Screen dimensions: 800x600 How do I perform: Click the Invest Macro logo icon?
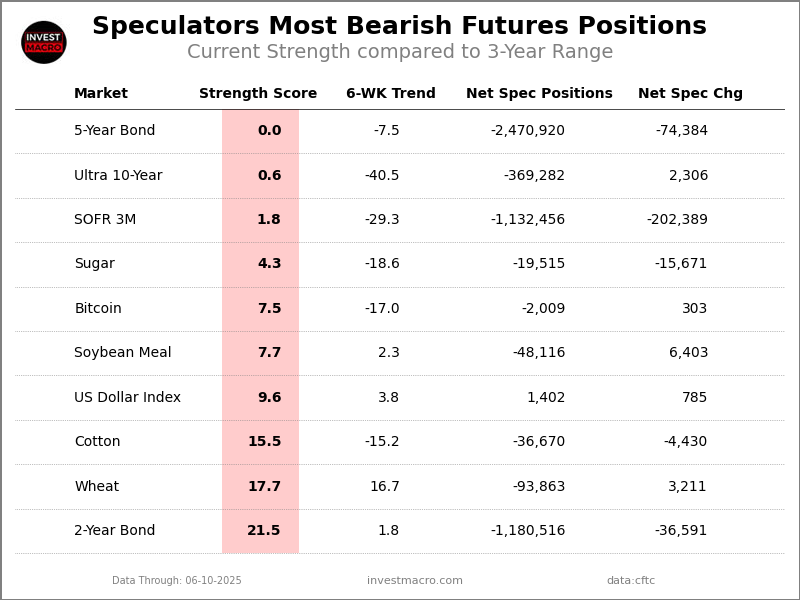(x=44, y=42)
